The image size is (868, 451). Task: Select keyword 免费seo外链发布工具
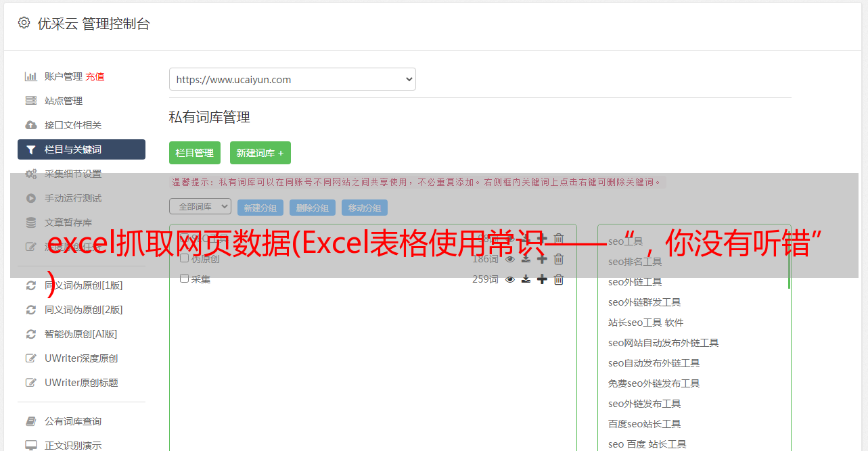pos(654,383)
